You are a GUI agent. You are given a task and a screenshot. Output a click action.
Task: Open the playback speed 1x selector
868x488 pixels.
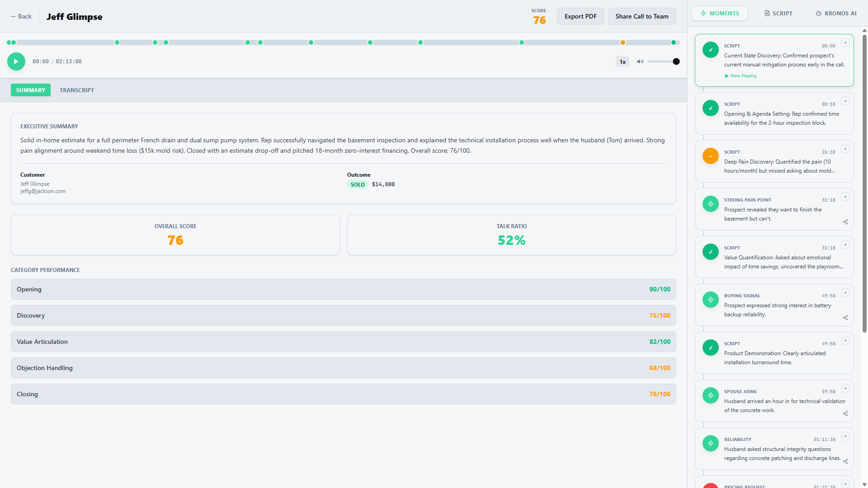click(x=623, y=61)
